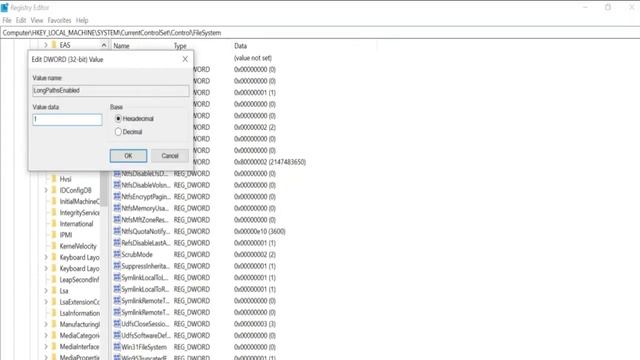
Task: Select the ManufacturingI tree item
Action: tap(79, 324)
